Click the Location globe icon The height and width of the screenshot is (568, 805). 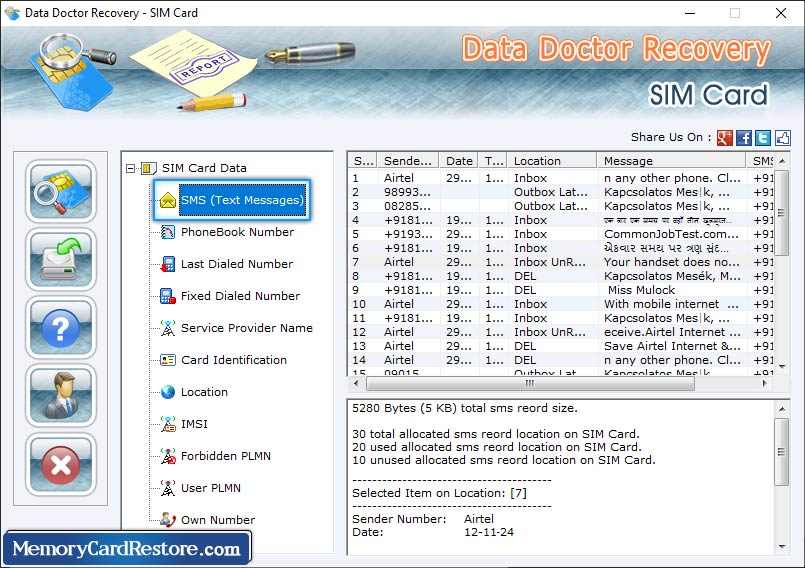click(x=168, y=392)
